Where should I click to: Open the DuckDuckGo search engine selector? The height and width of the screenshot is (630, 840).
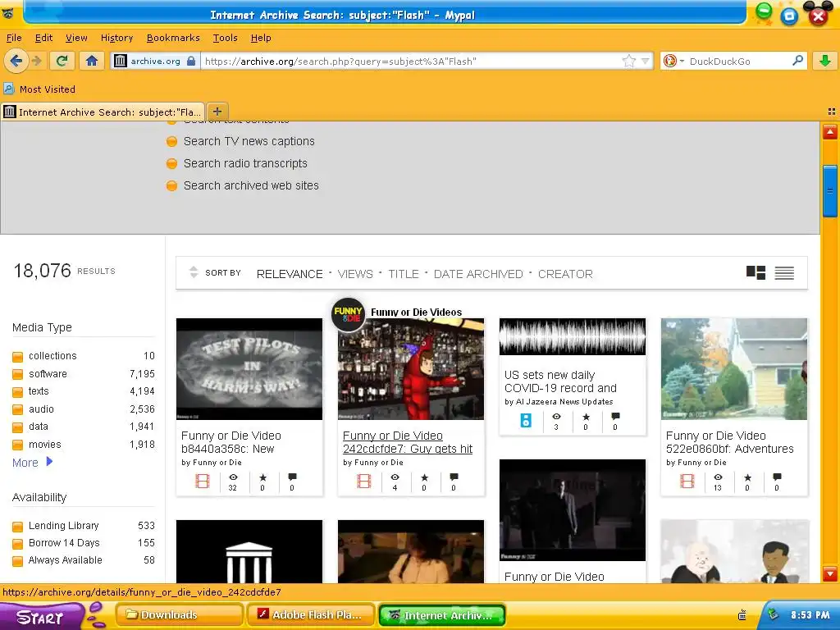673,61
